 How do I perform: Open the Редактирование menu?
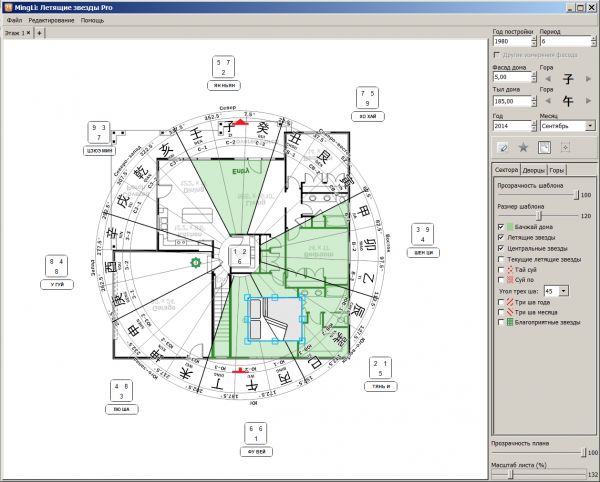click(x=50, y=20)
